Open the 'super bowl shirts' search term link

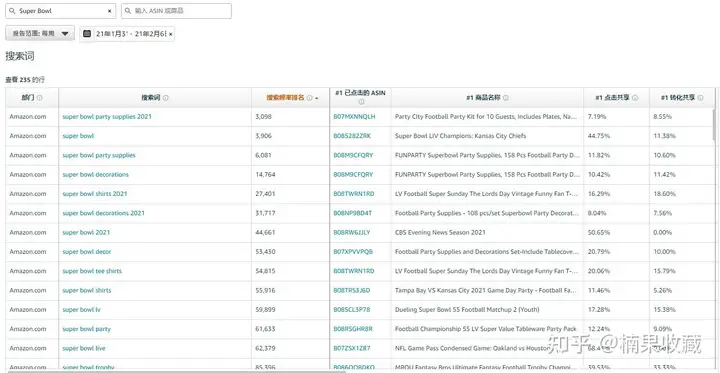[87, 290]
